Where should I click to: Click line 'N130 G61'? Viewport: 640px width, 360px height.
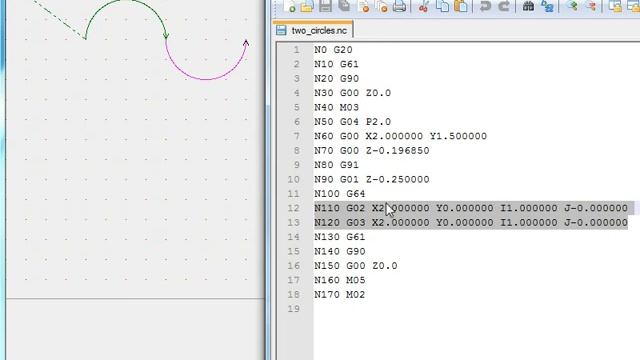[340, 237]
